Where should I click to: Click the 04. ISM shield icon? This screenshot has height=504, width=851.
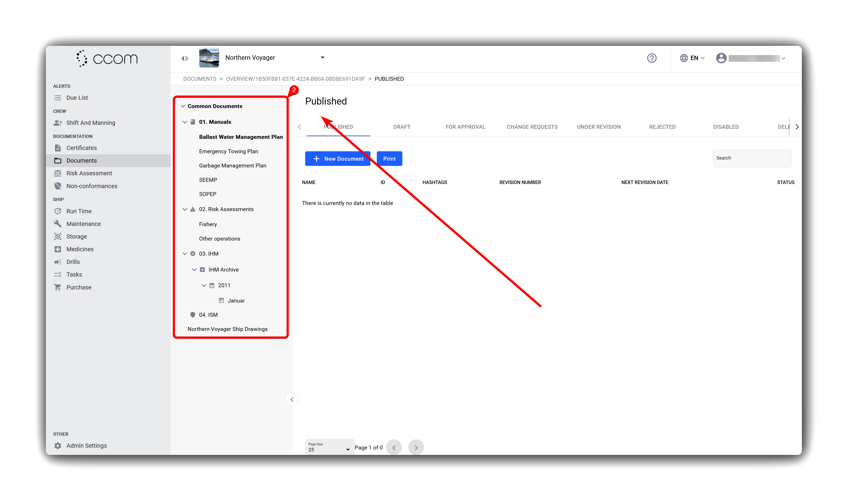tap(192, 315)
